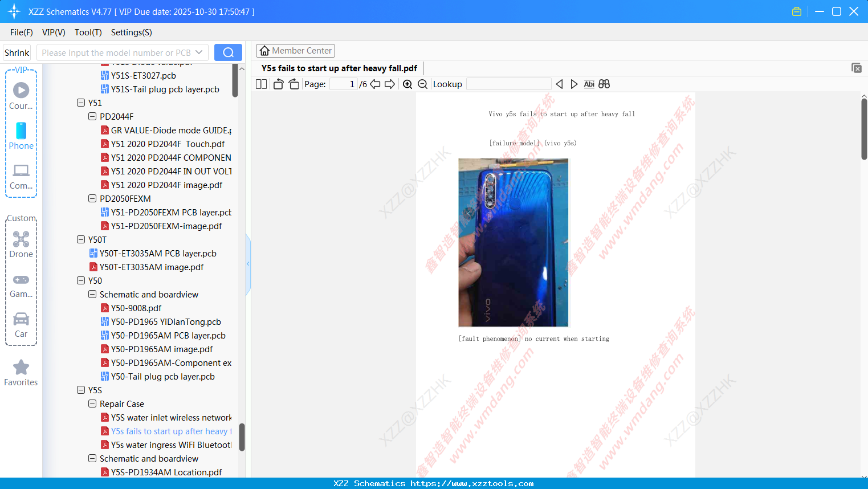
Task: Click inside the Lookup search field
Action: click(x=508, y=84)
